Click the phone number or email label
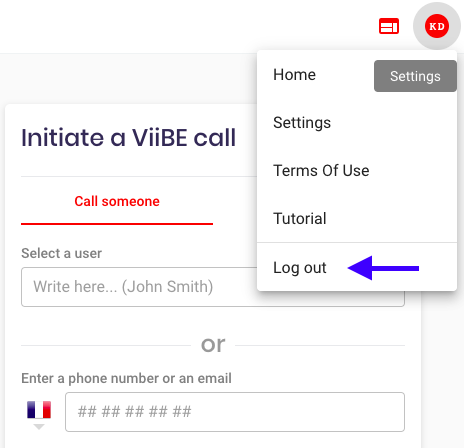464x448 pixels. pos(126,378)
